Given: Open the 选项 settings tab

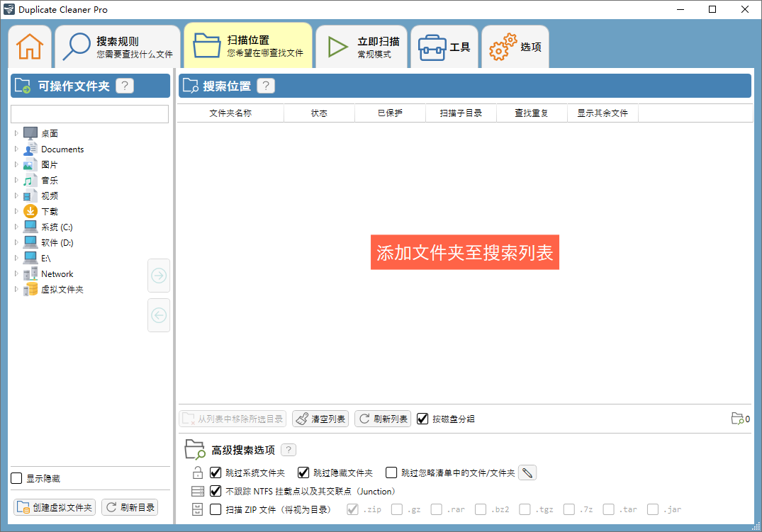Looking at the screenshot, I should (515, 47).
